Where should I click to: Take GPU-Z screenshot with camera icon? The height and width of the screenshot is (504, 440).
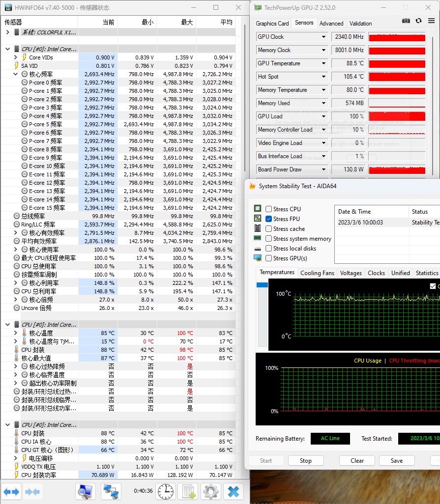[406, 21]
